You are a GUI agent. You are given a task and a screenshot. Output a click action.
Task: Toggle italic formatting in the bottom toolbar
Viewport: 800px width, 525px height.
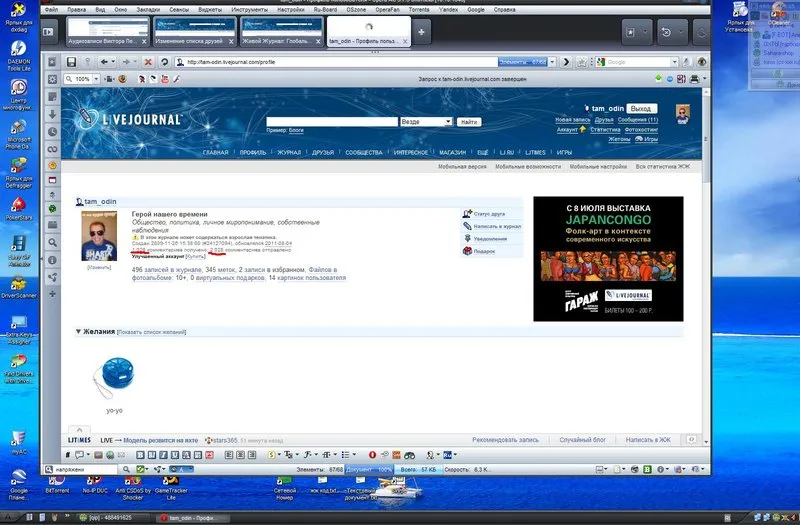pyautogui.click(x=163, y=455)
